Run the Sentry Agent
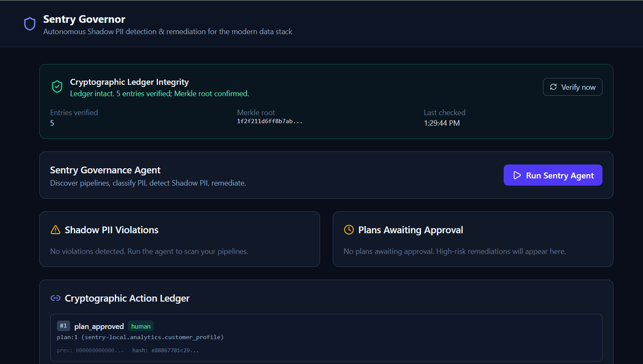This screenshot has width=643, height=364. [553, 175]
